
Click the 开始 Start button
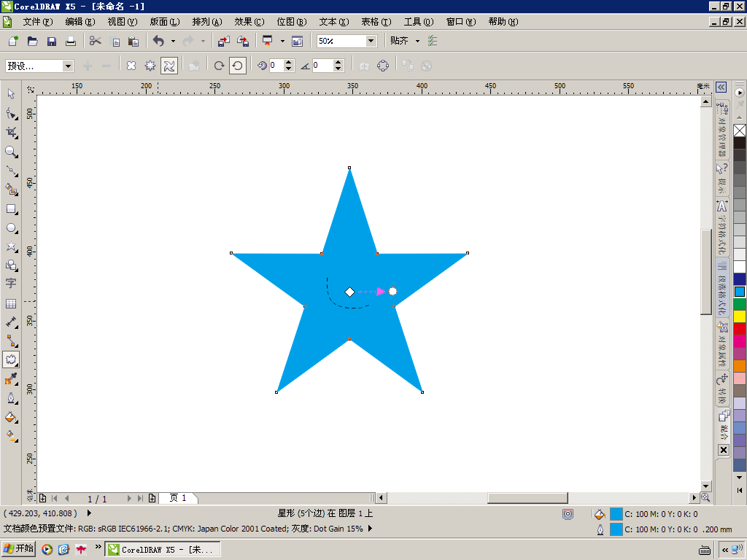click(19, 548)
